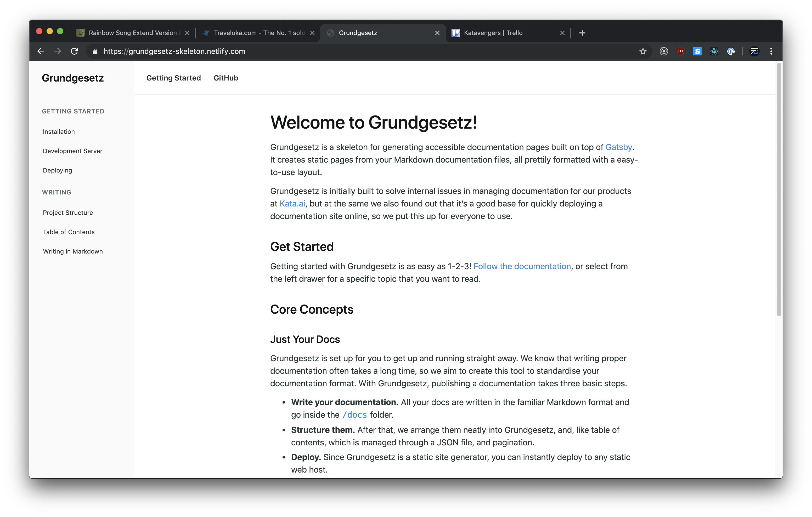
Task: Bookmark page with star icon
Action: click(643, 51)
